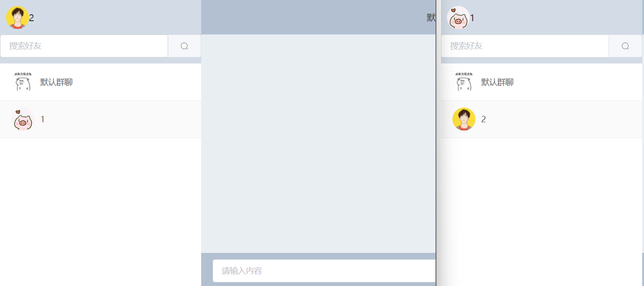
Task: Focus the 搜索好友 field in user 2's panel
Action: click(x=84, y=46)
